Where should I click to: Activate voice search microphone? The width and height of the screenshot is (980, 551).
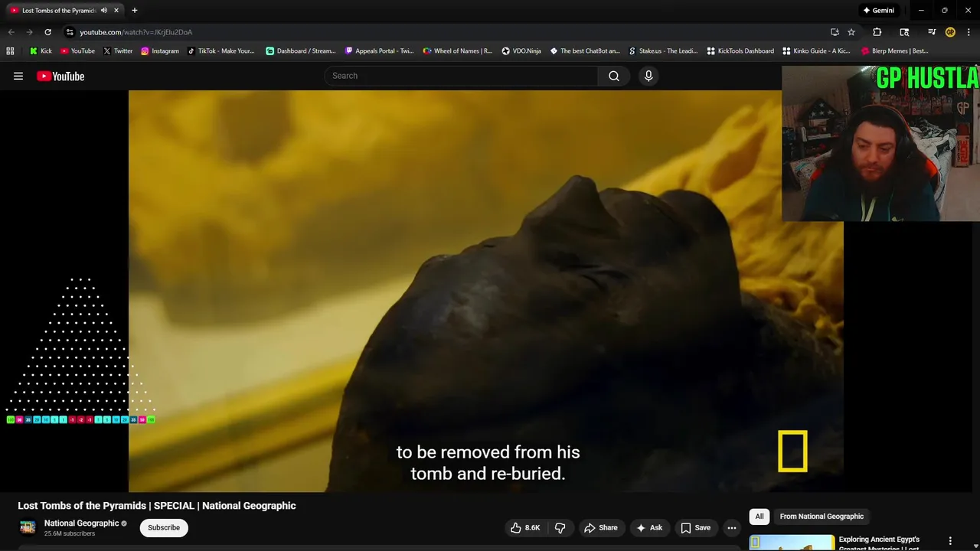pos(648,76)
